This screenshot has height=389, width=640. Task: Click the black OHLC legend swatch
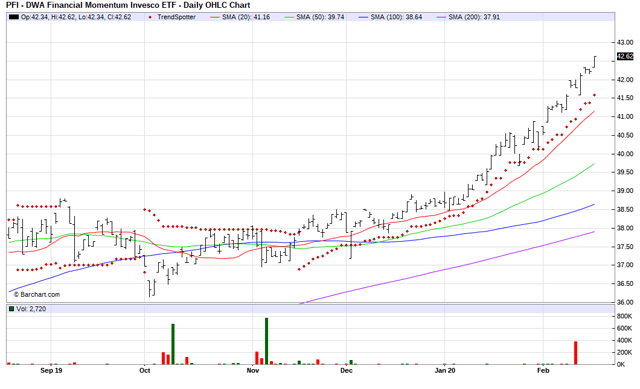(x=13, y=17)
